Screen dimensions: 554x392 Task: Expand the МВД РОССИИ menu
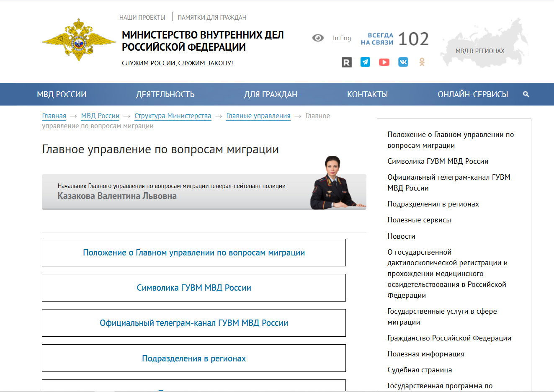point(62,94)
